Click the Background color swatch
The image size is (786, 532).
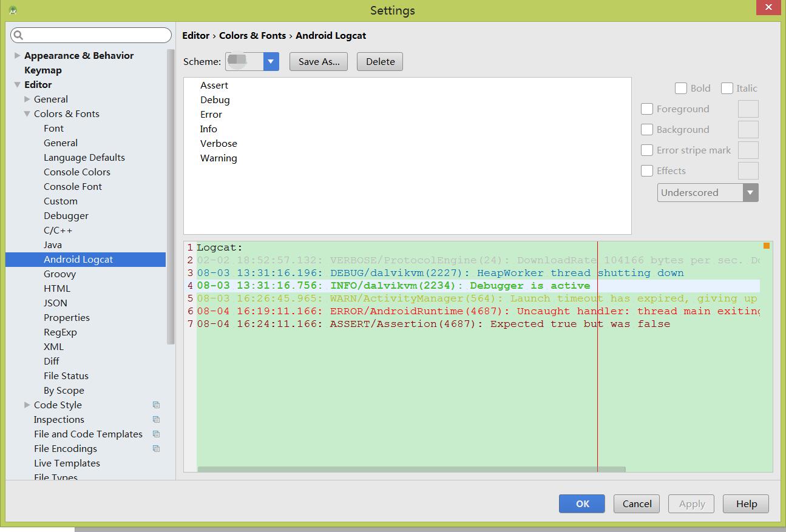(748, 130)
